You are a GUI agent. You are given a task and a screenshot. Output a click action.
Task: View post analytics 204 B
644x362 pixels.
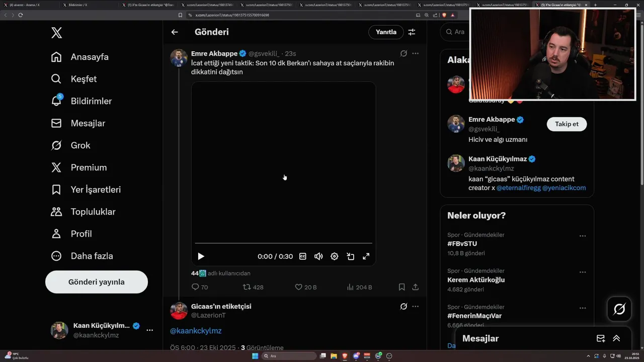pyautogui.click(x=360, y=287)
